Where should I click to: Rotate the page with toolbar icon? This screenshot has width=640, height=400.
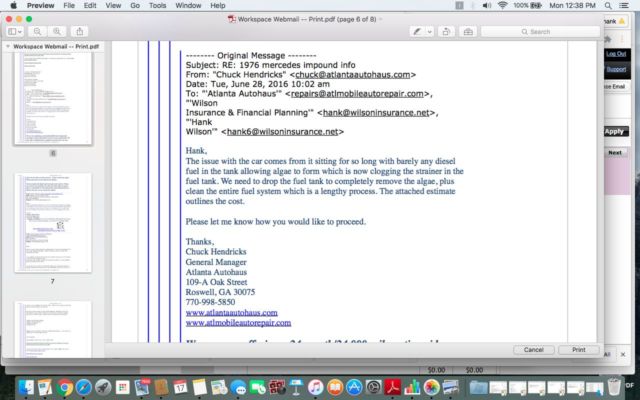pyautogui.click(x=447, y=31)
